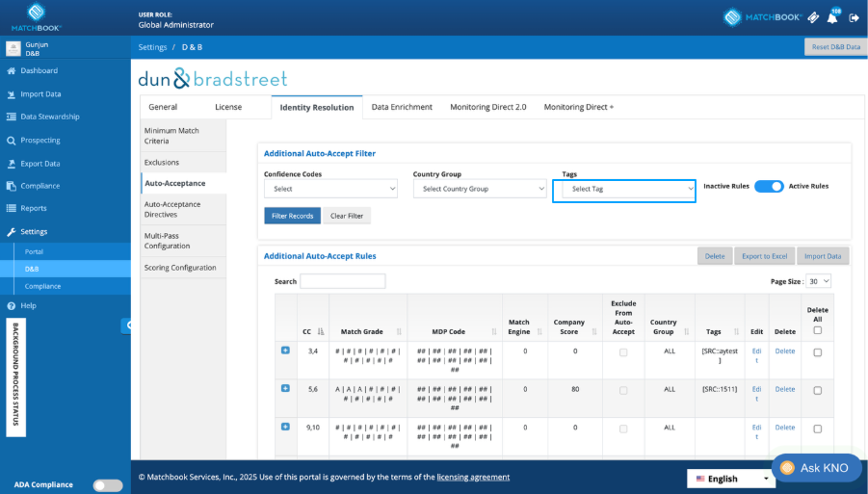This screenshot has height=494, width=868.
Task: Check delete box for CC 9,10 row
Action: click(818, 429)
